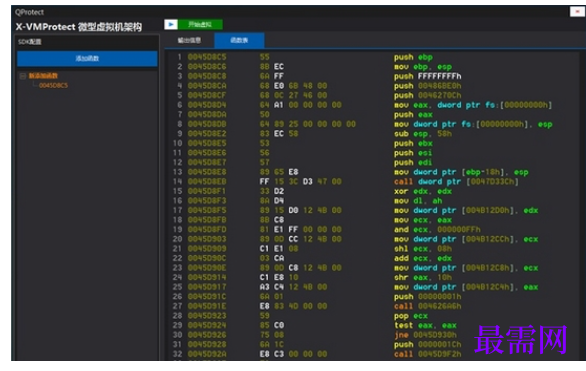The height and width of the screenshot is (371, 586).
Task: Click the call 004626A6h instruction on line 27
Action: tap(428, 306)
